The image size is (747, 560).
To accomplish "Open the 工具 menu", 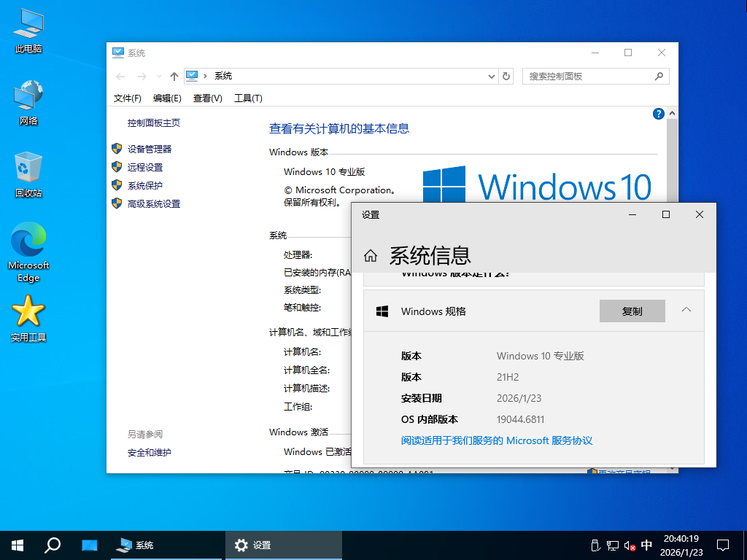I will 248,98.
